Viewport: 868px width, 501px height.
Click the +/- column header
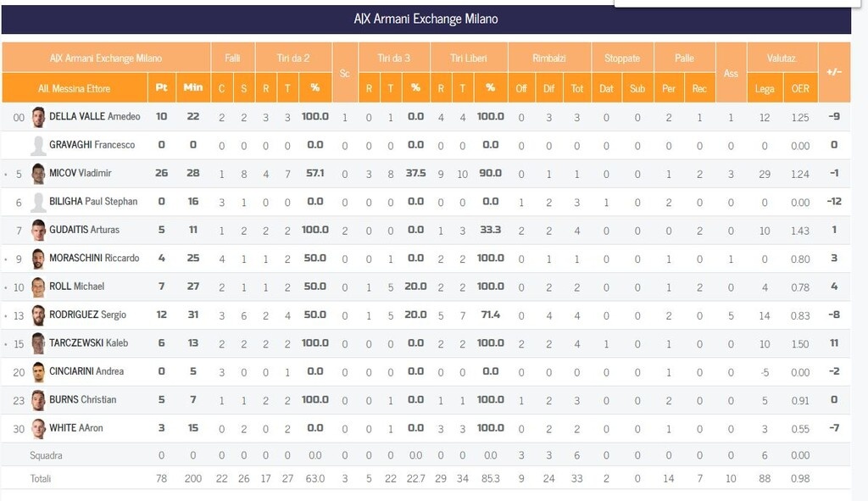833,72
